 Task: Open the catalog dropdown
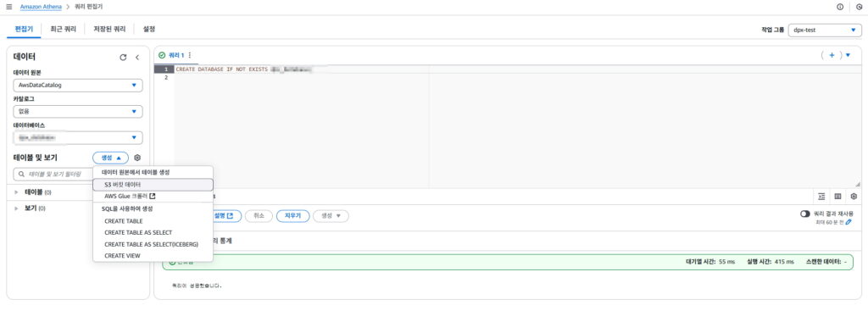click(x=78, y=111)
